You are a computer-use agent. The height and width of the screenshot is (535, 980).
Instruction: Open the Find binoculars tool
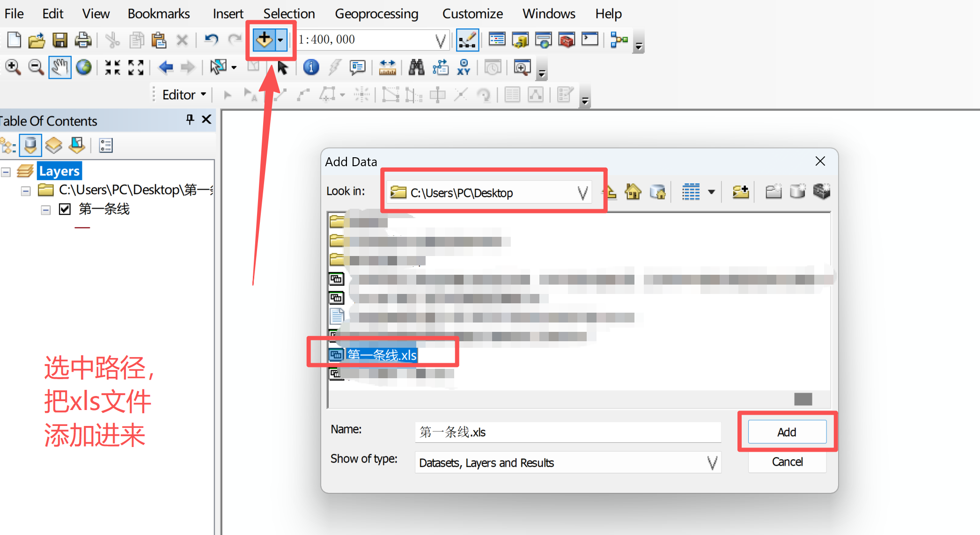tap(416, 67)
